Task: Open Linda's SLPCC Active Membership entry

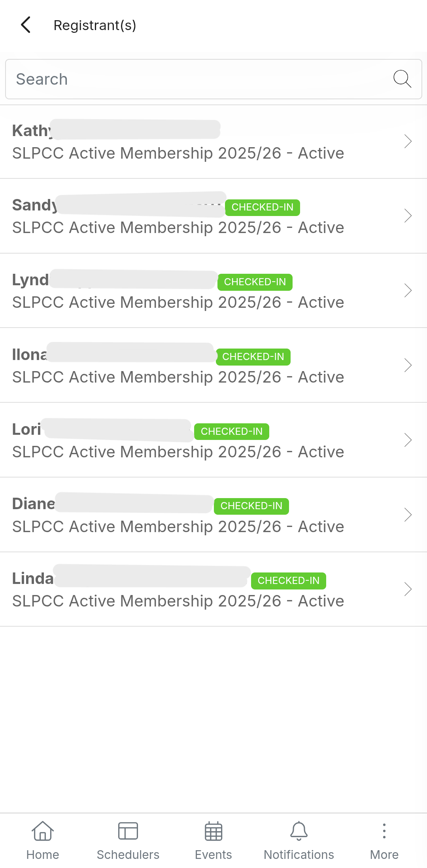Action: pyautogui.click(x=178, y=601)
